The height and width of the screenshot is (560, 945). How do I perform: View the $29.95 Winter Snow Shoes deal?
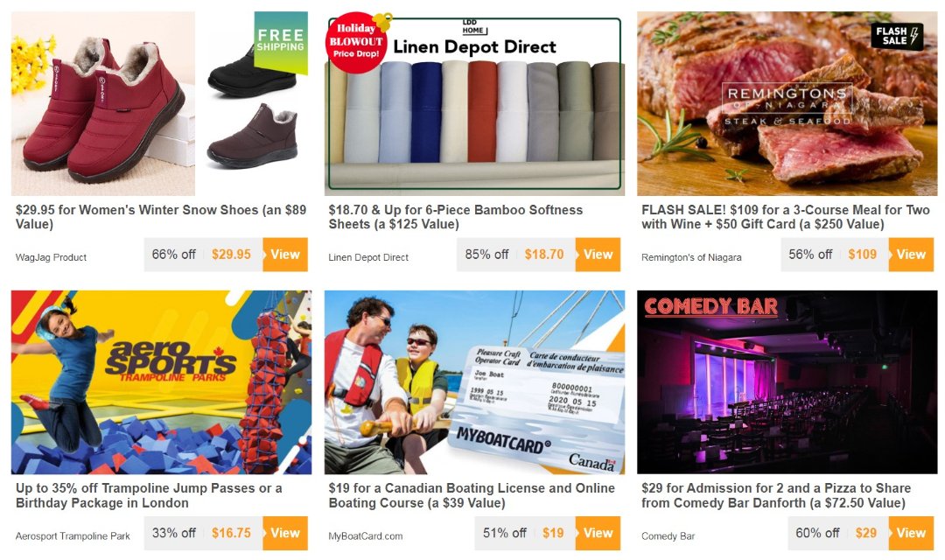(285, 255)
